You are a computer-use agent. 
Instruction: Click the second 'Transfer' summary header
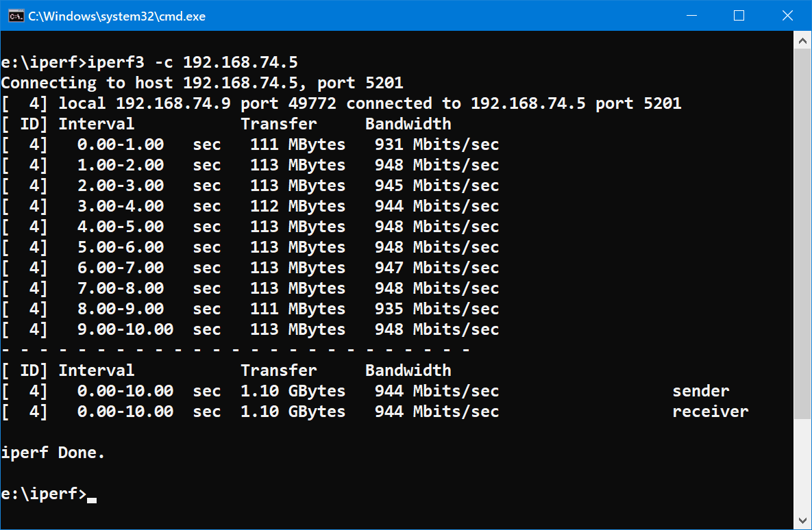coord(279,370)
